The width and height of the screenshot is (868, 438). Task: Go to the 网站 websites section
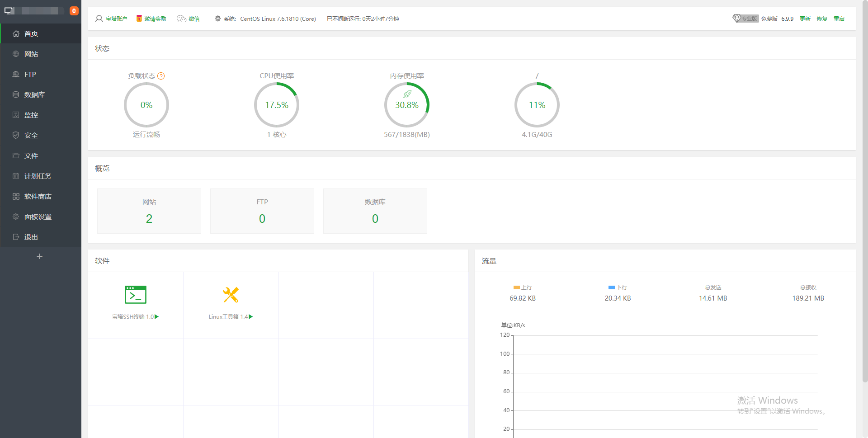click(x=41, y=54)
